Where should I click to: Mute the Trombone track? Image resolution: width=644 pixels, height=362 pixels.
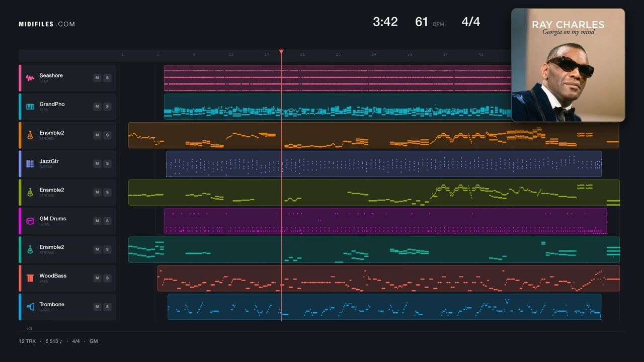tap(97, 307)
